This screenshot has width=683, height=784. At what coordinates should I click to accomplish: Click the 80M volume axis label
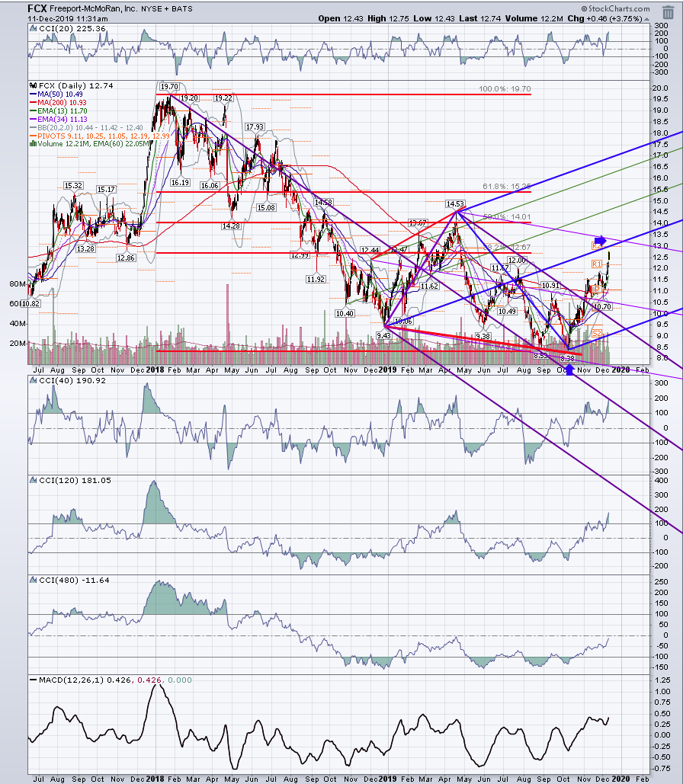[x=18, y=284]
